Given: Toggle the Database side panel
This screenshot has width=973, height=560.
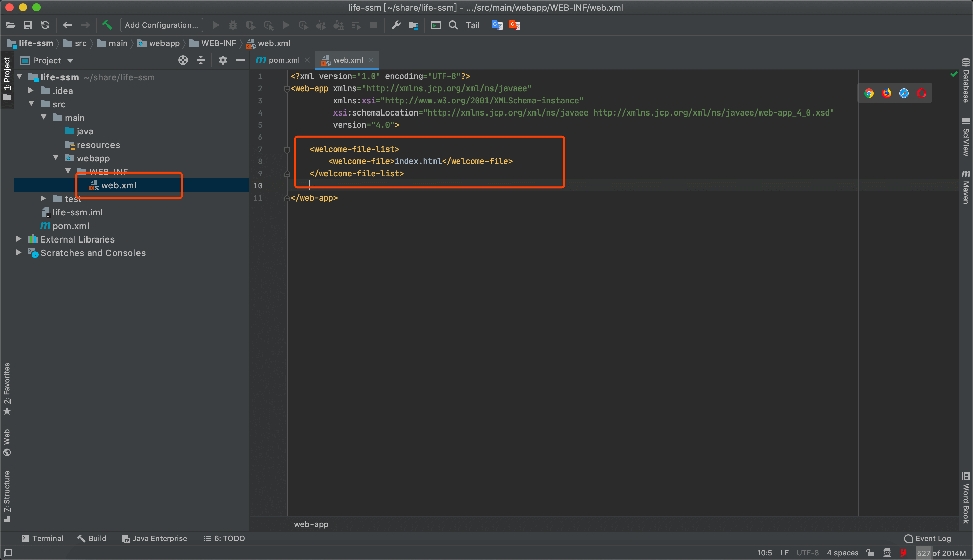Looking at the screenshot, I should coord(966,81).
